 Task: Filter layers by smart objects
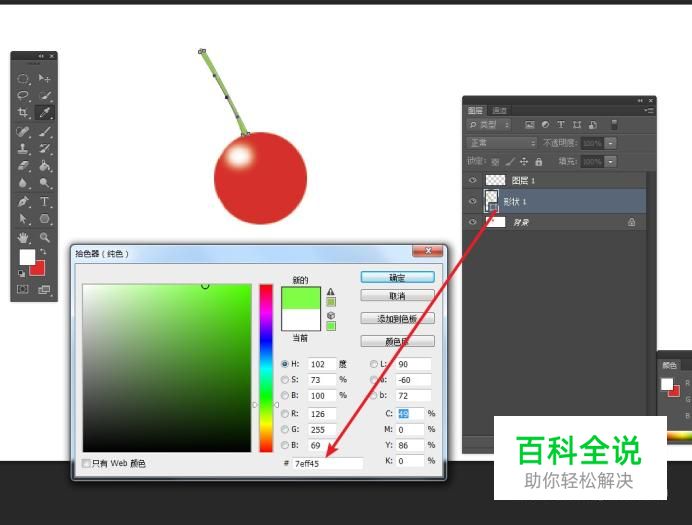click(593, 125)
